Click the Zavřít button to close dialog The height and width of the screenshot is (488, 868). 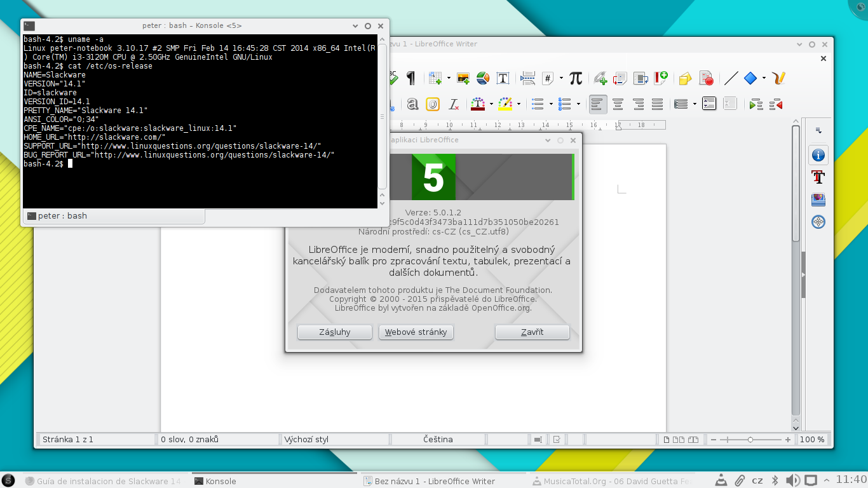tap(532, 332)
